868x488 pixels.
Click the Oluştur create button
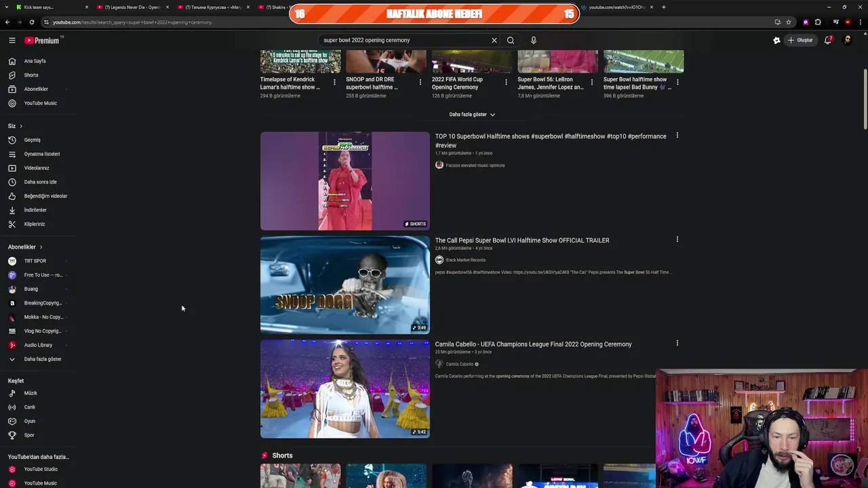click(800, 40)
